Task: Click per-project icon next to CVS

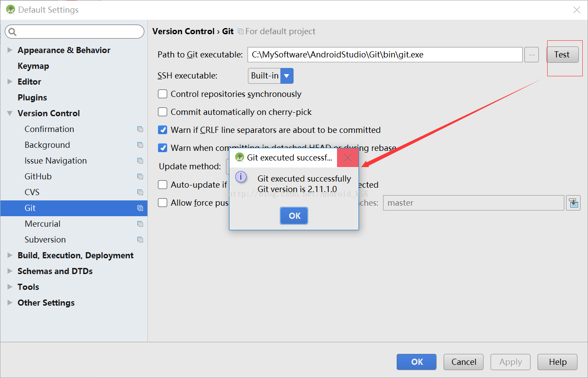Action: [140, 192]
